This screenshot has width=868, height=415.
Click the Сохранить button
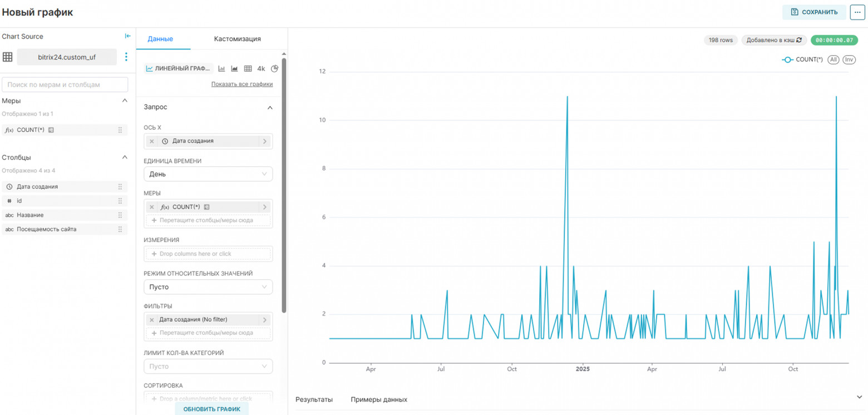[814, 12]
